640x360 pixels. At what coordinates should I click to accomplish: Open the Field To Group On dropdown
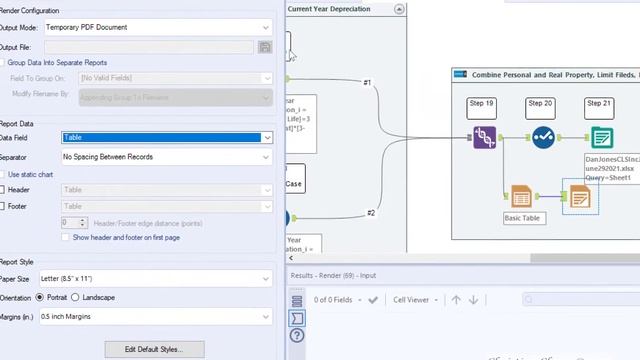tap(176, 78)
